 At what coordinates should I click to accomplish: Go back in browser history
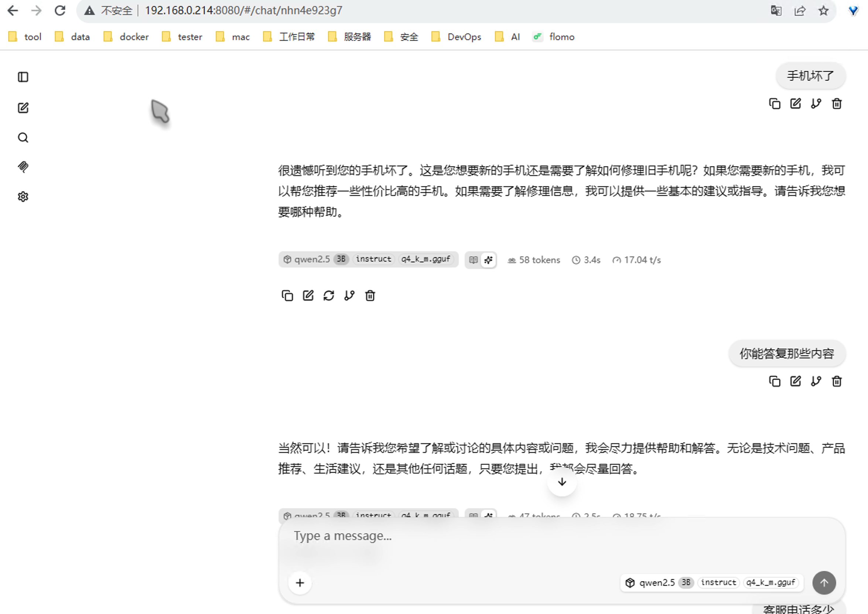13,10
